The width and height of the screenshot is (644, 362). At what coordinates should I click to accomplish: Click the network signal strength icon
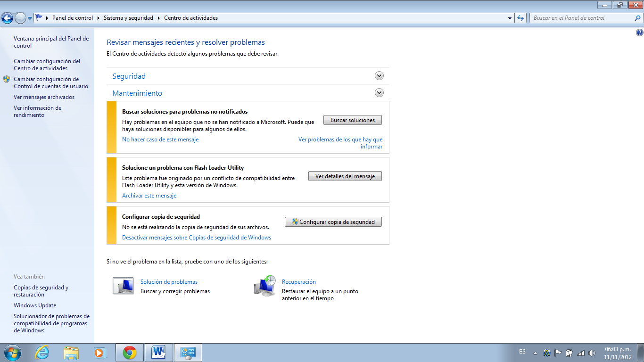click(580, 353)
